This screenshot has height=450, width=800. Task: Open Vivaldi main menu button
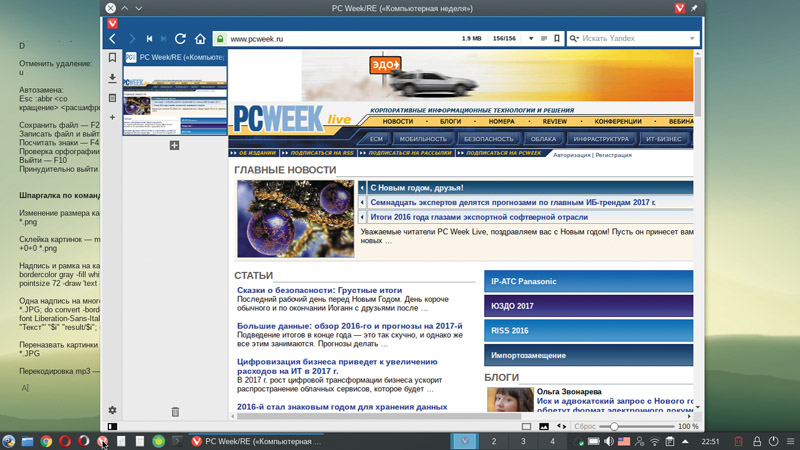[x=112, y=23]
